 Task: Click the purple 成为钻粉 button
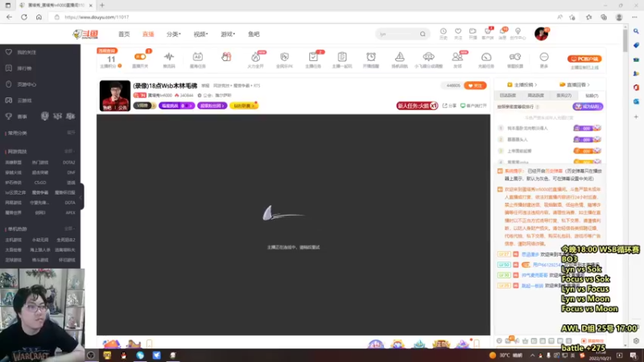(588, 107)
